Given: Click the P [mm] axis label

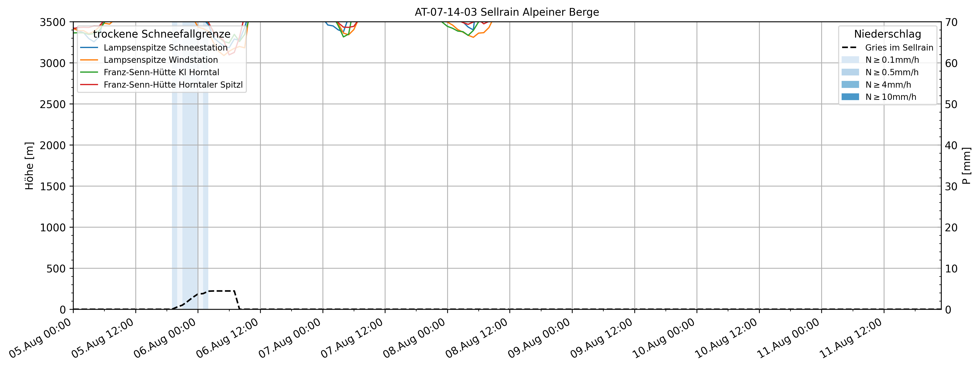Looking at the screenshot, I should 966,166.
